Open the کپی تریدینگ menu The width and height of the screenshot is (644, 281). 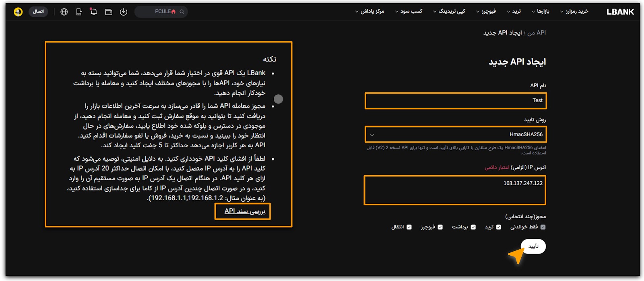(449, 11)
